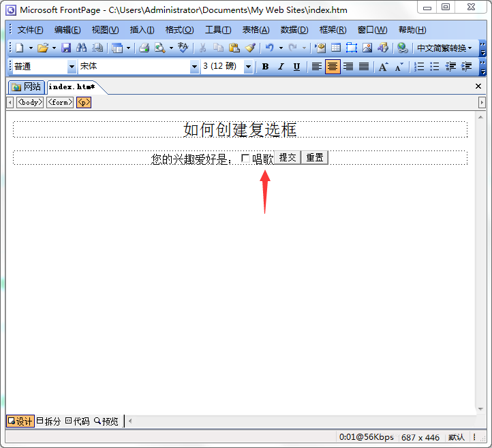Align the text to the left
Viewport: 492px width, 448px height.
point(317,67)
